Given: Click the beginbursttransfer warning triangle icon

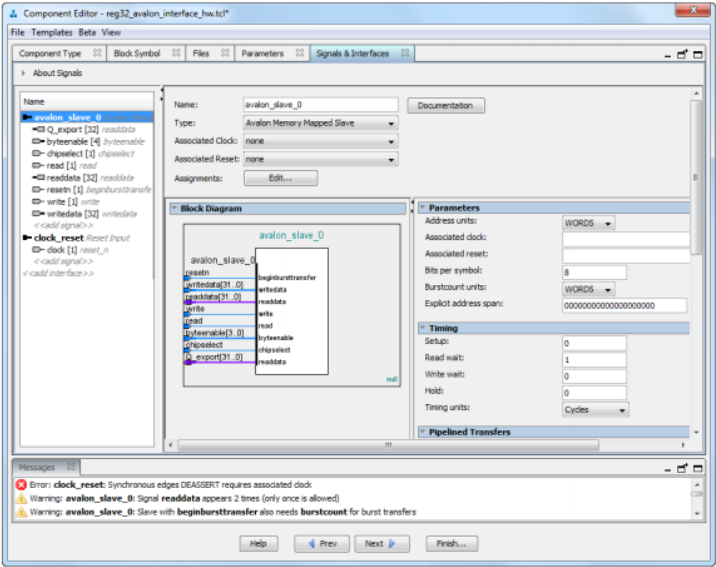Looking at the screenshot, I should coord(21,512).
